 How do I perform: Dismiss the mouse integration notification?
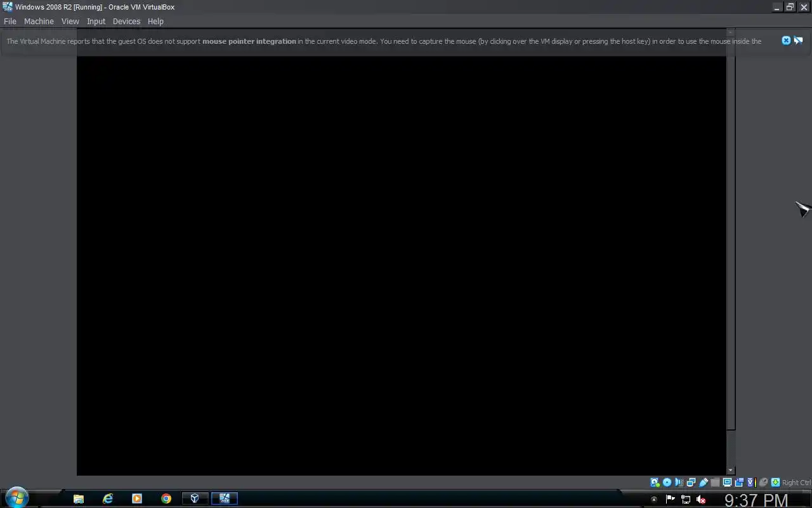(x=786, y=41)
